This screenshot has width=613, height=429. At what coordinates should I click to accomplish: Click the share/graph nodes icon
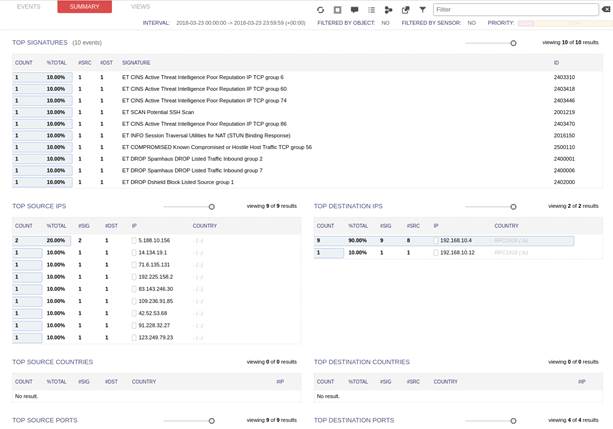388,9
